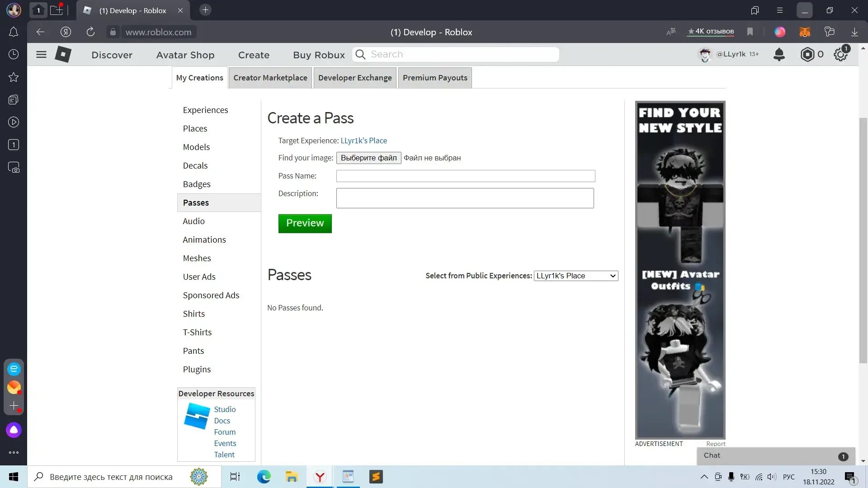Screen dimensions: 868x488
Task: Click the Robux currency icon
Action: pyautogui.click(x=807, y=54)
